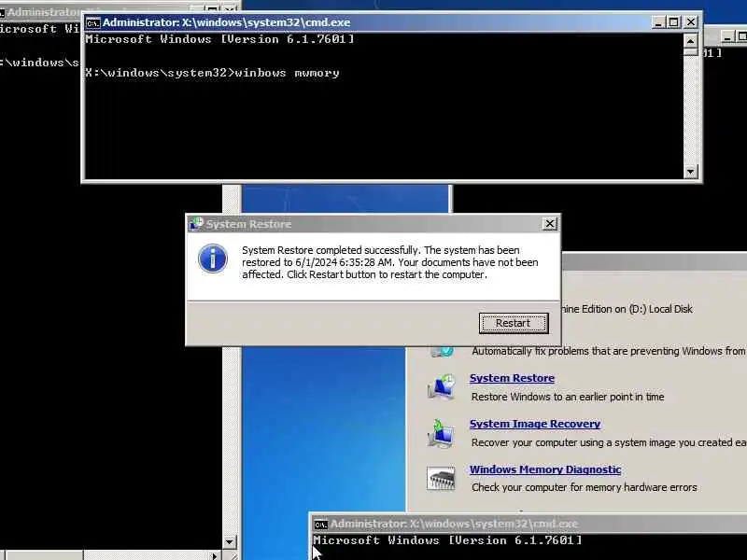Screen dimensions: 747x560
Task: Click the Startup Repair icon in recovery options
Action: pos(441,352)
